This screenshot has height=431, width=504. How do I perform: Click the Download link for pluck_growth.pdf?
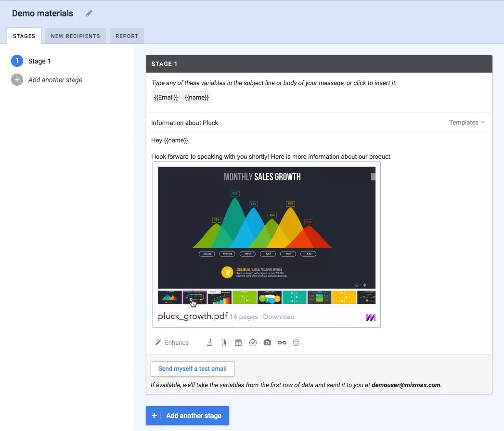[x=279, y=317]
